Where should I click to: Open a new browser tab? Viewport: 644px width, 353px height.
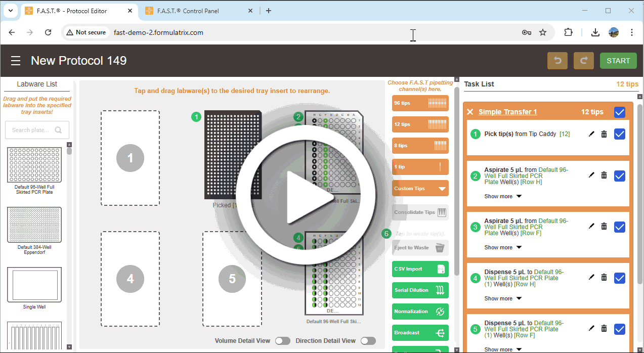269,11
